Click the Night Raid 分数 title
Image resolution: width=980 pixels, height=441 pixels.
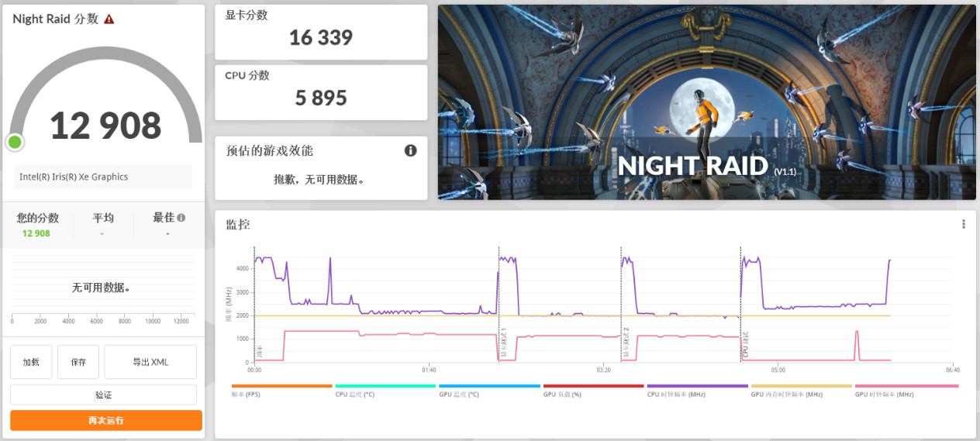(56, 19)
